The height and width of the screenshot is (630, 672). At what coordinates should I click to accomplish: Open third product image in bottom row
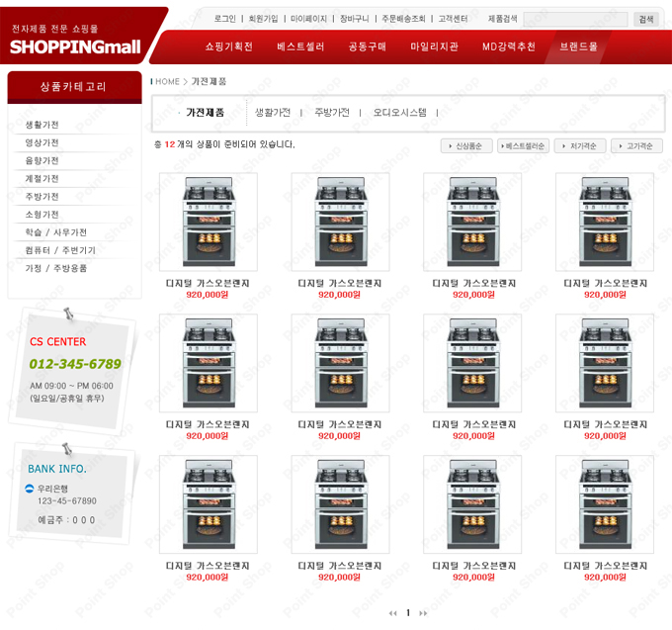pos(472,504)
